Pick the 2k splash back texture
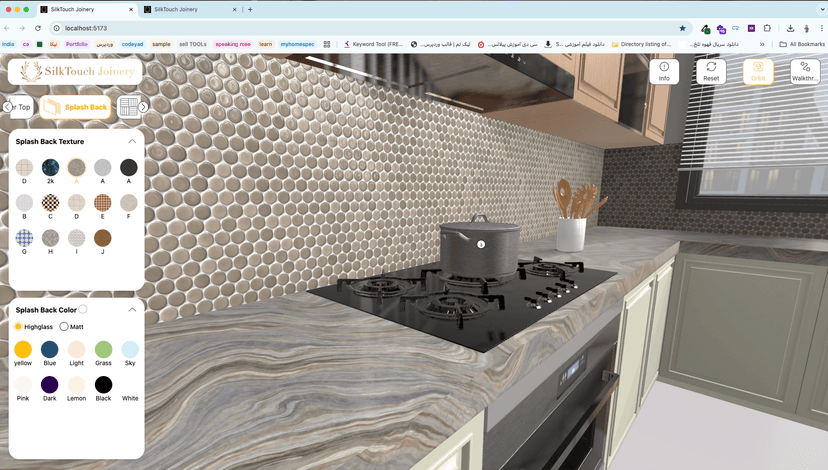The image size is (828, 470). pyautogui.click(x=50, y=168)
